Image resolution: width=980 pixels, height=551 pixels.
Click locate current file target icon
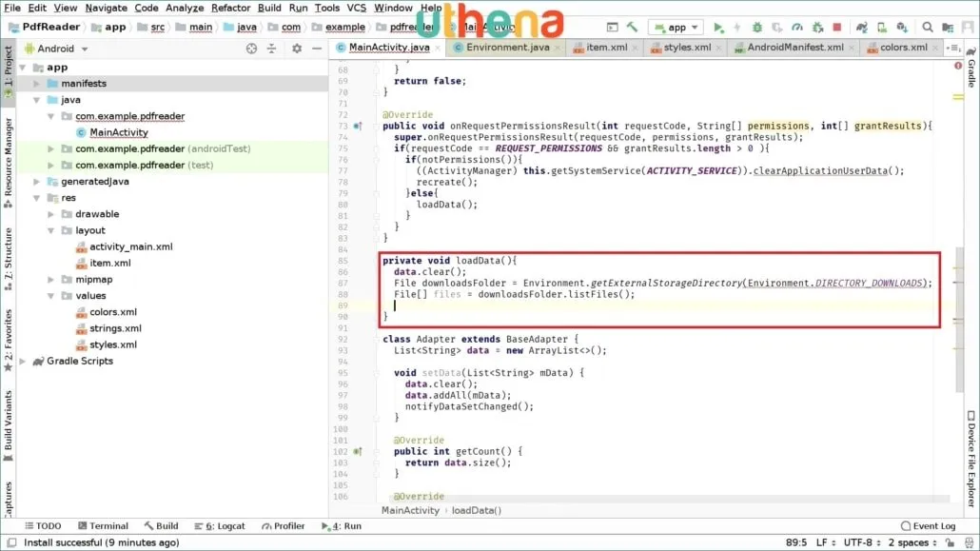click(x=251, y=49)
